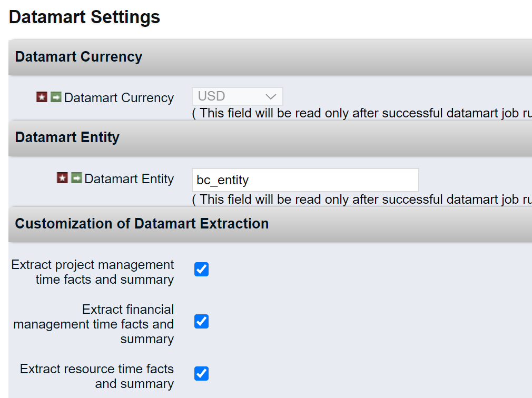Click the red star icon beside Datamart Currency

(x=42, y=97)
